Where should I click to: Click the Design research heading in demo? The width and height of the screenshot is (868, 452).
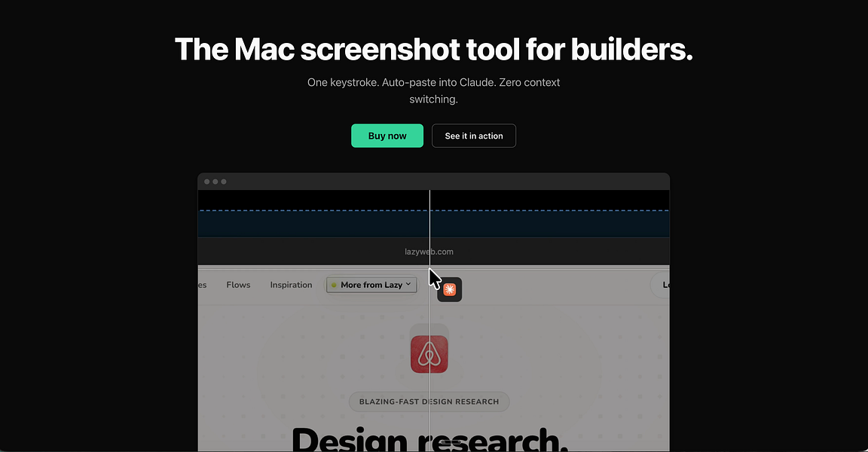tap(430, 438)
